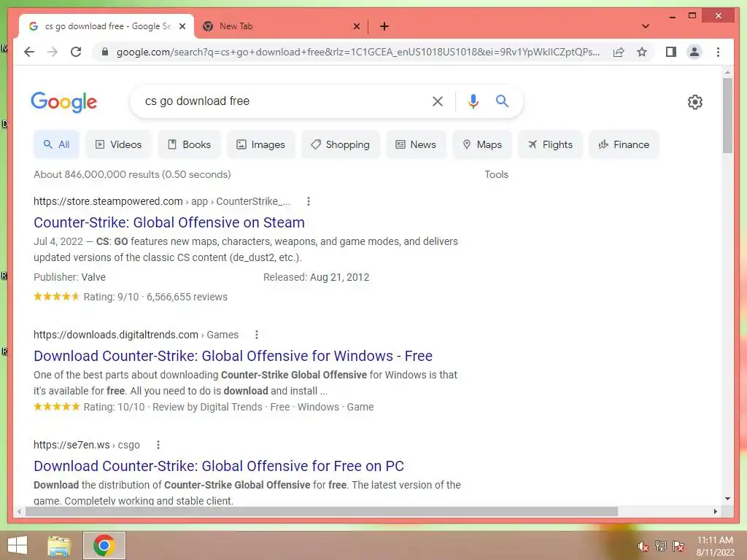Click the muted volume tray icon

coord(643,545)
